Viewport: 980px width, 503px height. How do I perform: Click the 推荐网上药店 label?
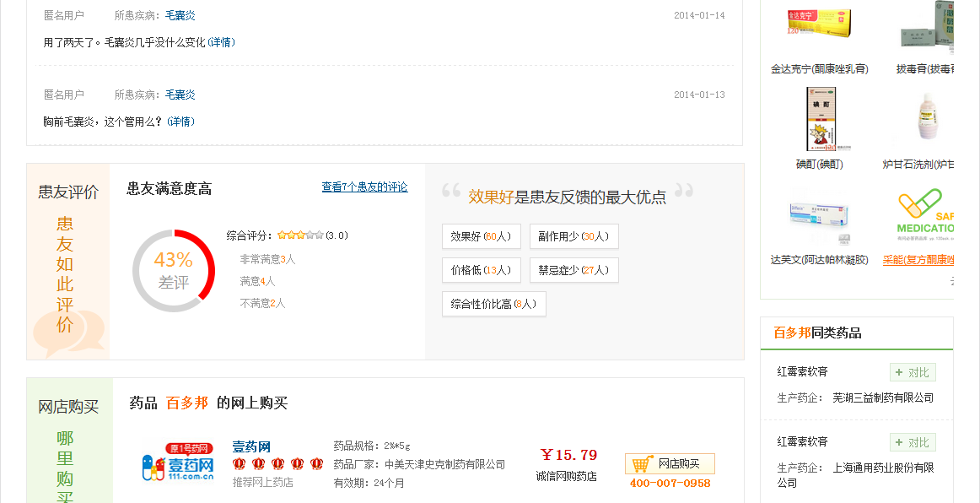coord(262,483)
